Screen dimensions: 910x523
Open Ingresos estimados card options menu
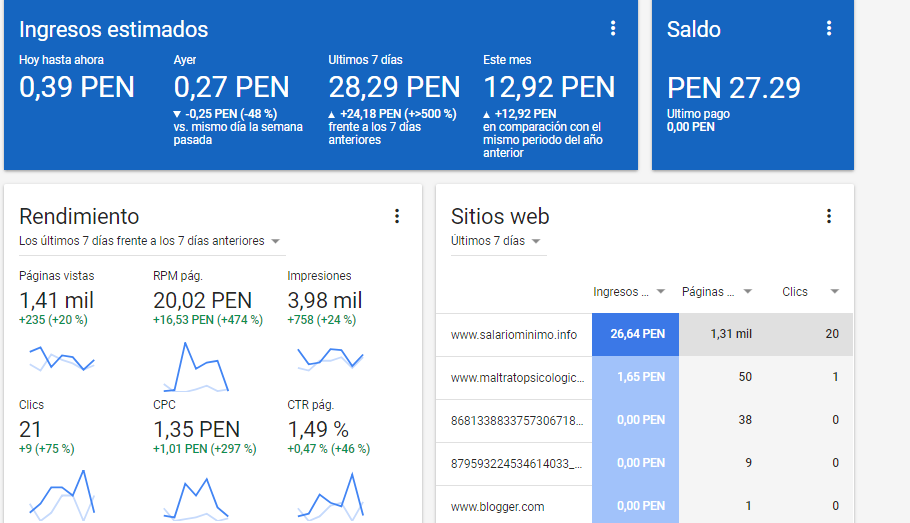pos(613,28)
